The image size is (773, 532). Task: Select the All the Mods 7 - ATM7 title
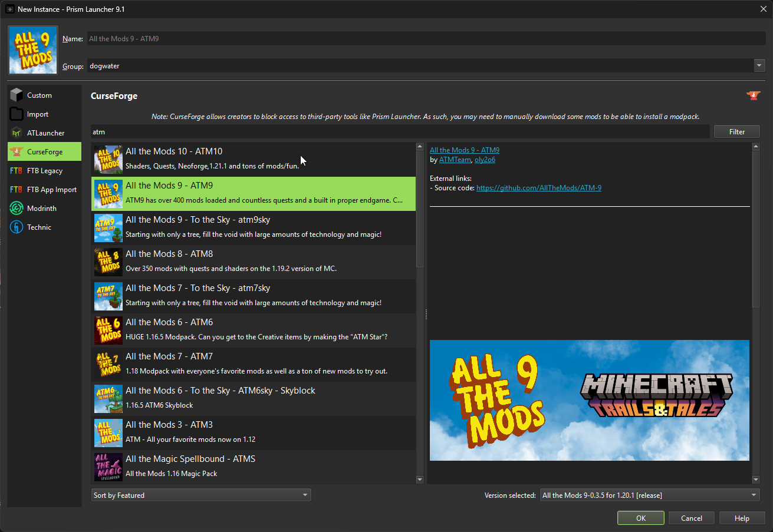pyautogui.click(x=169, y=356)
